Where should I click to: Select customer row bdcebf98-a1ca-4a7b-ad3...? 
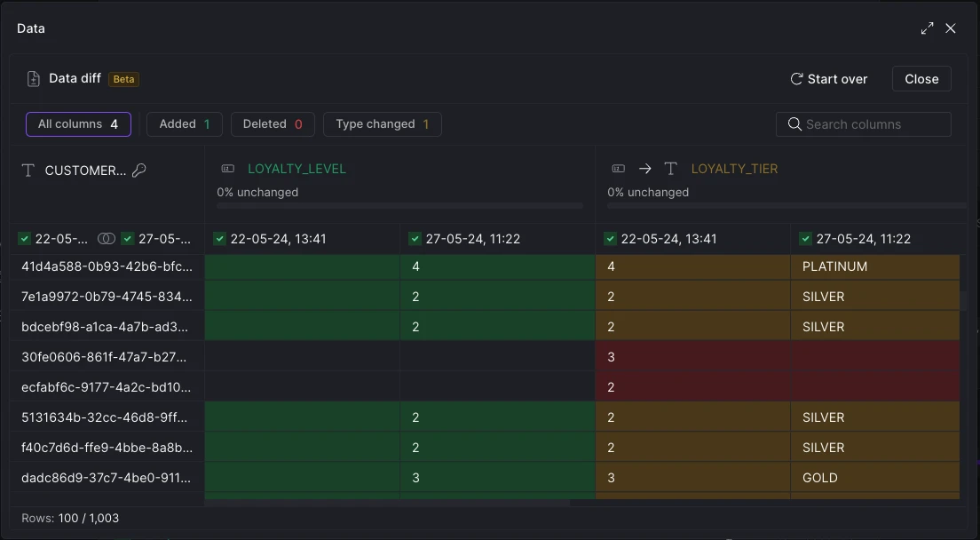[x=107, y=327]
